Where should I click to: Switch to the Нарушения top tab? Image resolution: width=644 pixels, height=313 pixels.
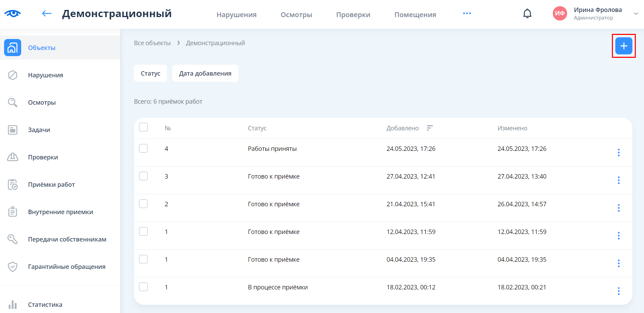[236, 15]
